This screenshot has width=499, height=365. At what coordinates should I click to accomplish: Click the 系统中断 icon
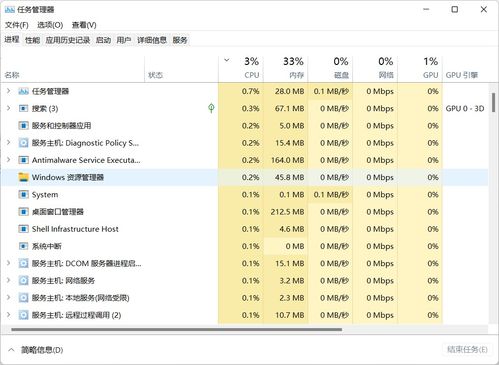pos(23,246)
